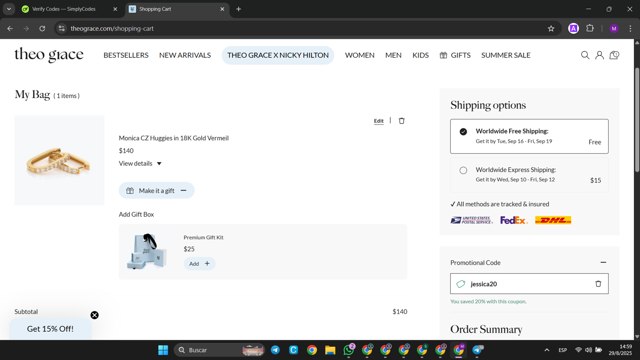Open the NEW ARRIVALS menu
Image resolution: width=640 pixels, height=360 pixels.
point(185,55)
